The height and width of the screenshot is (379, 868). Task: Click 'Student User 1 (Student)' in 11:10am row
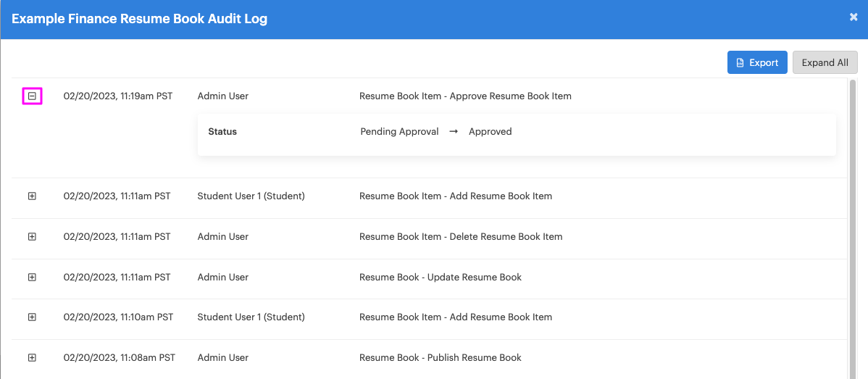pyautogui.click(x=251, y=317)
